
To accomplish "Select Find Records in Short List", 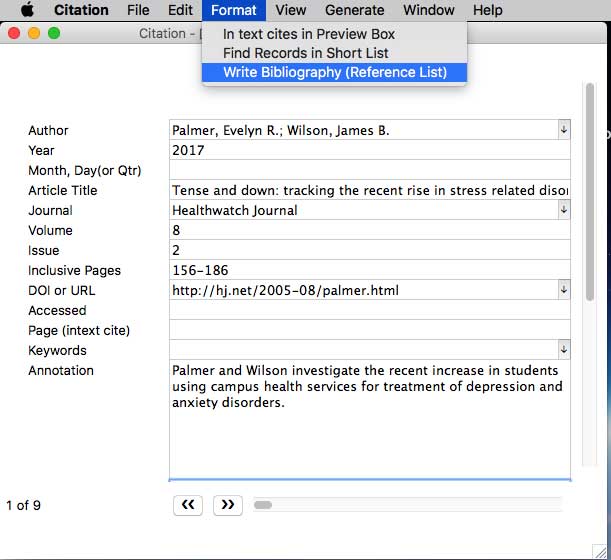I will [305, 53].
